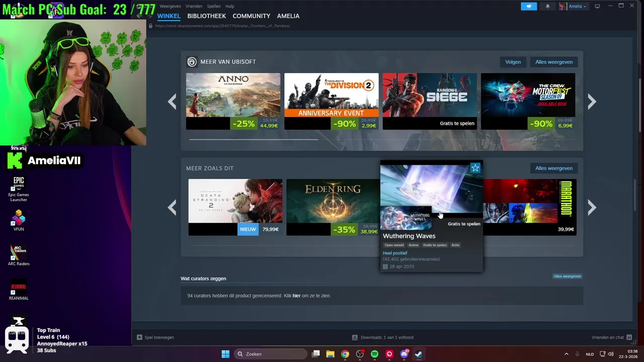
Task: Switch to the AMELIA profile tab
Action: (x=288, y=16)
